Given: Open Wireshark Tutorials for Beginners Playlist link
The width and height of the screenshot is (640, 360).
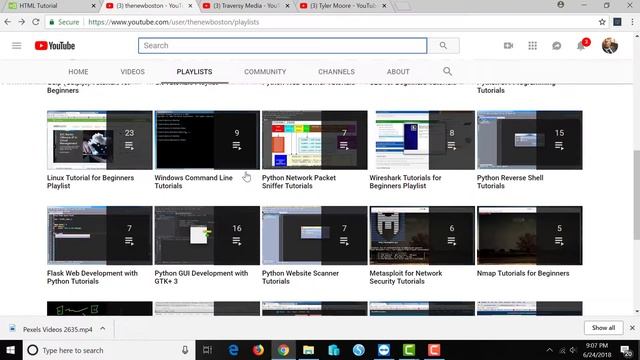Looking at the screenshot, I should click(x=405, y=182).
